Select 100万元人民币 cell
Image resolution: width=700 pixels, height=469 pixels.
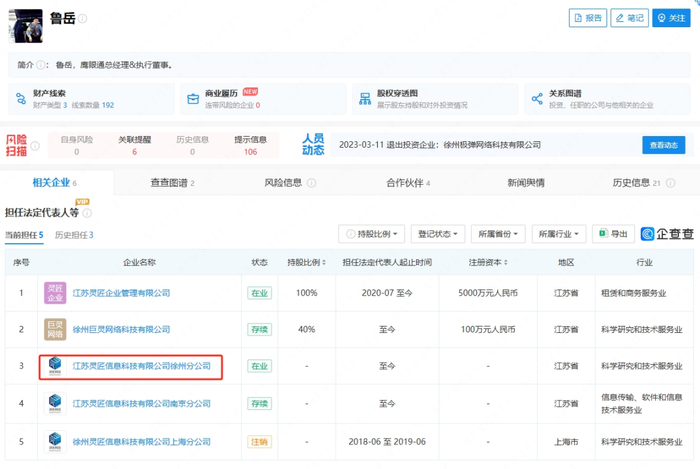coord(488,329)
